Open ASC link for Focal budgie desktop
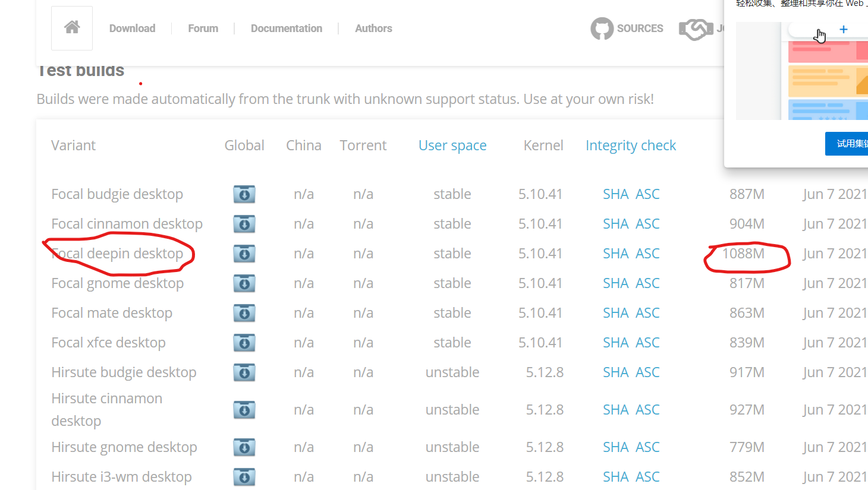 647,194
